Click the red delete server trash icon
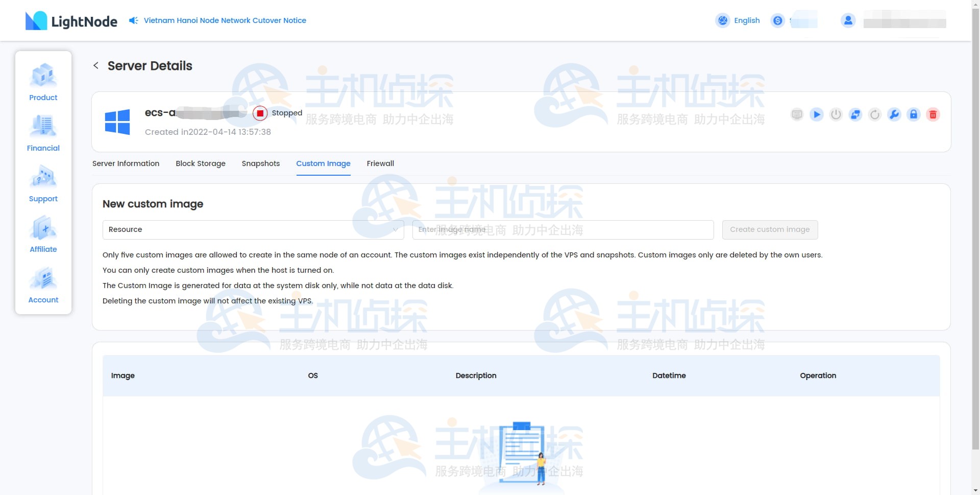Screen dimensions: 980x495 pyautogui.click(x=933, y=114)
